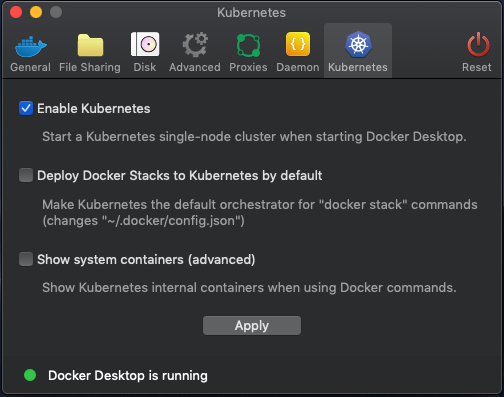
Task: Open the File Sharing folder icon
Action: (90, 45)
